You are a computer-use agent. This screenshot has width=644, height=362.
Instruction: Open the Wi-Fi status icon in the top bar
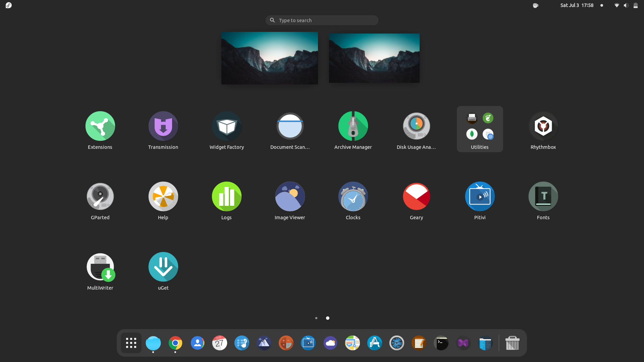[616, 5]
